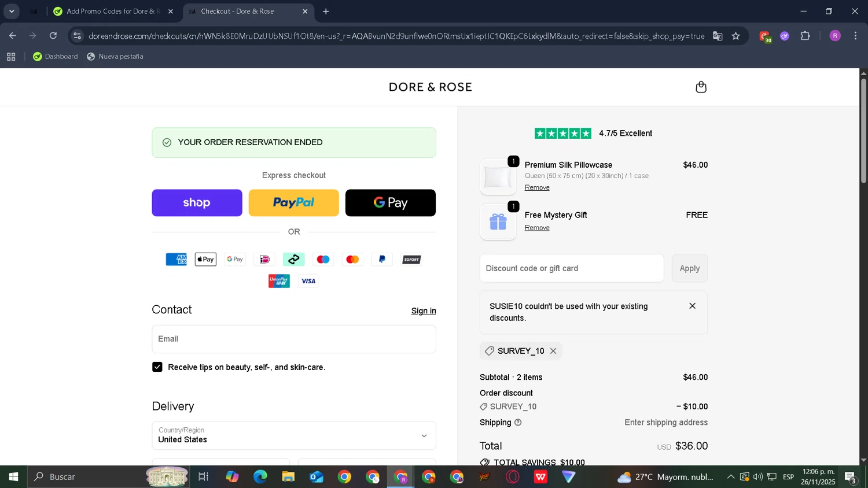
Task: Click the address bar URL
Action: [396, 36]
